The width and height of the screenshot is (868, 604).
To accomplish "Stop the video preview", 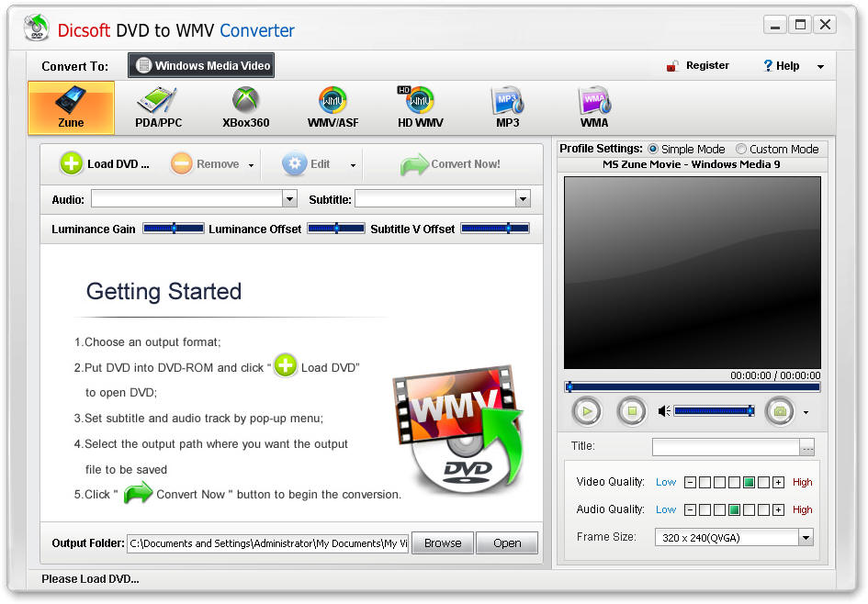I will click(632, 411).
